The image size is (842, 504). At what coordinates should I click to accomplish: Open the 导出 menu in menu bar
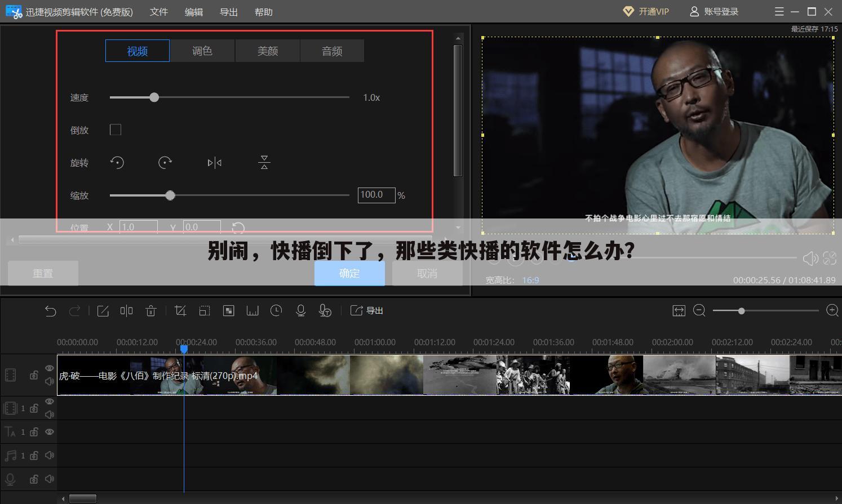point(229,12)
